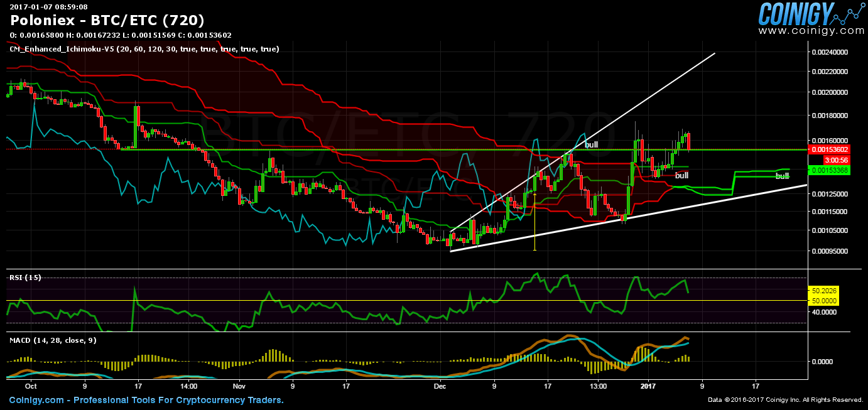
Task: Click the green price tag 0.00153368
Action: click(829, 170)
